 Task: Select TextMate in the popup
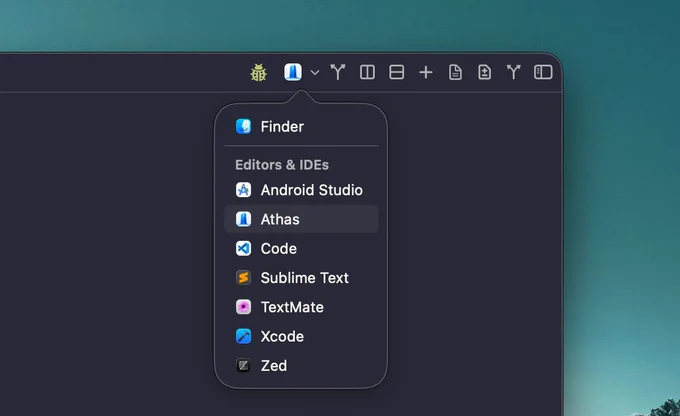[301, 307]
